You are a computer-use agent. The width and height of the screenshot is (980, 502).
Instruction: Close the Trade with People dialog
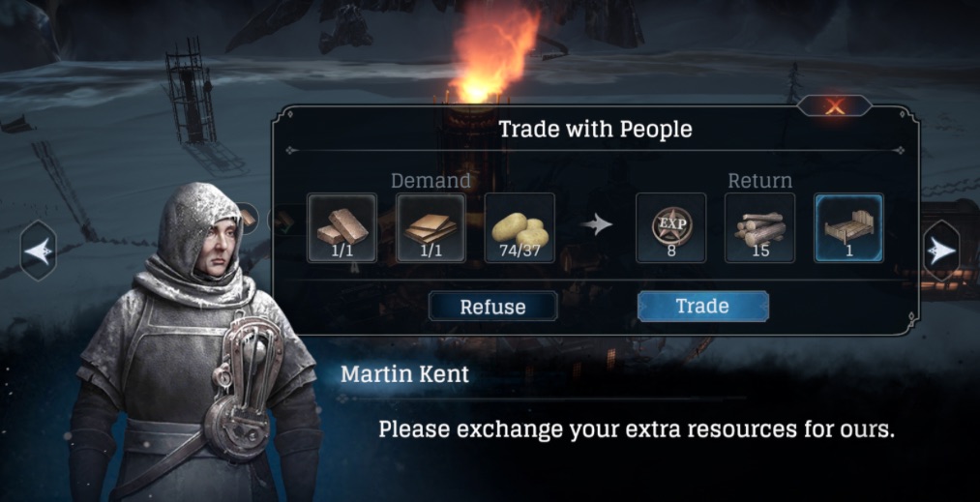click(x=834, y=105)
